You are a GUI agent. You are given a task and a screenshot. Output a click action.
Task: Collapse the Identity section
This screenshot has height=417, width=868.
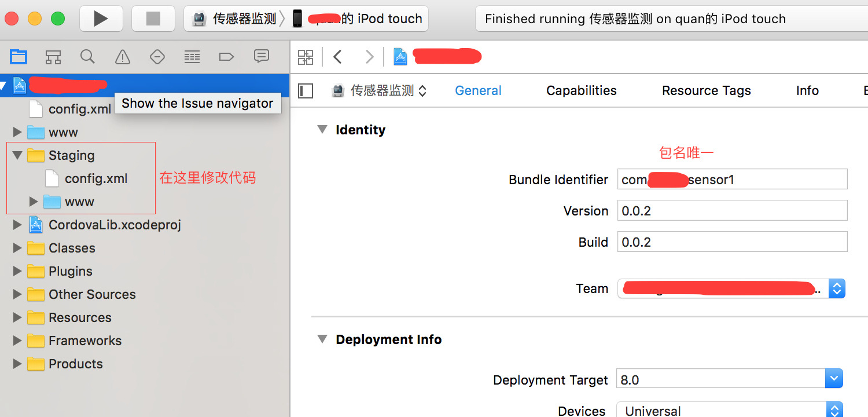(322, 129)
